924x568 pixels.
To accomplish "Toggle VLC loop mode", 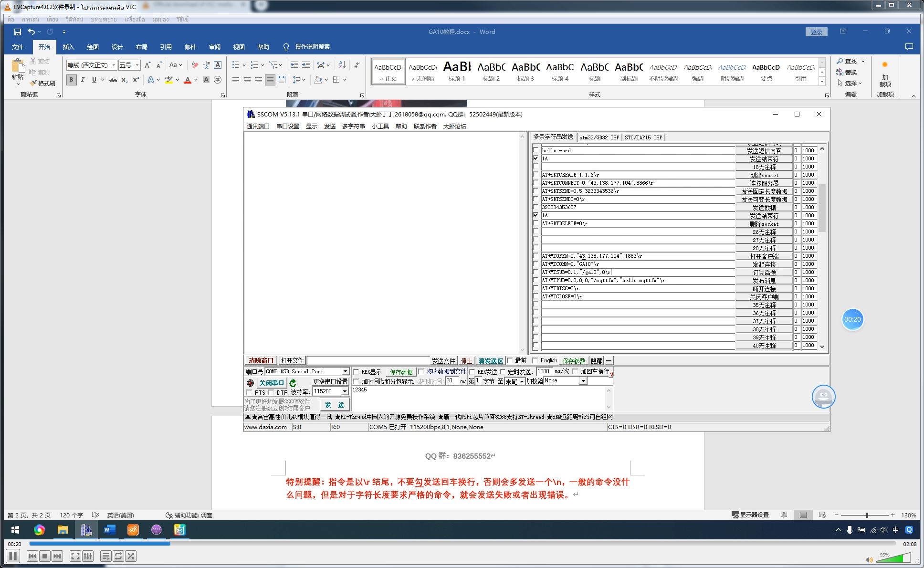I will point(118,556).
